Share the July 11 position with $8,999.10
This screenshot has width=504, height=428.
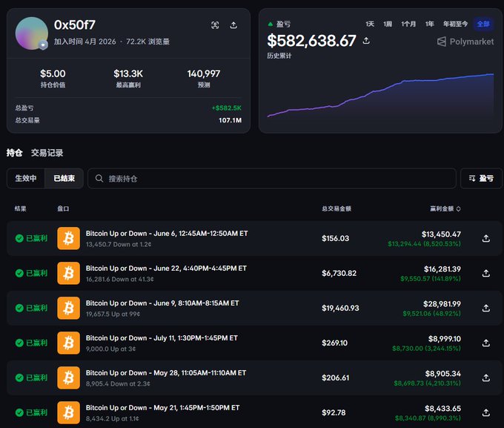click(486, 343)
